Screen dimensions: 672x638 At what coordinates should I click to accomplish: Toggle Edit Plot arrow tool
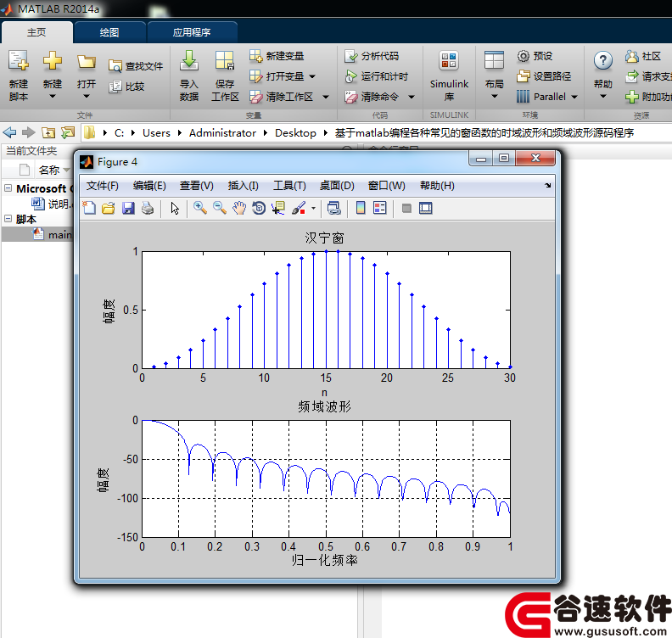click(x=175, y=208)
